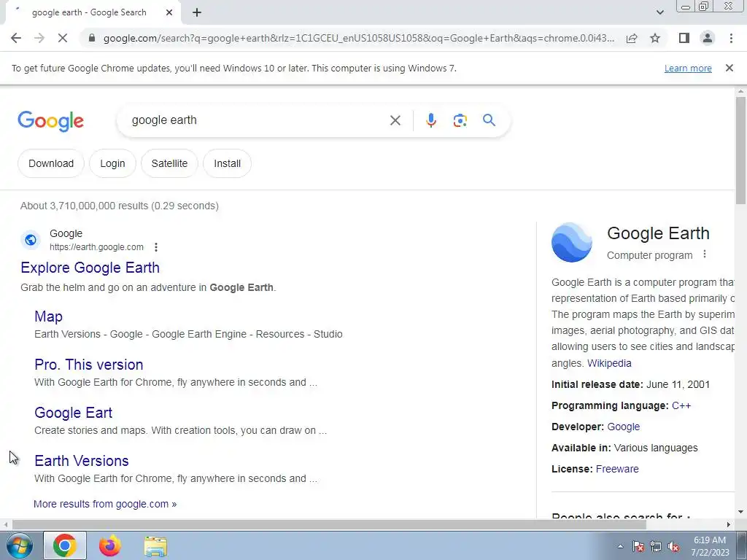Screen dimensions: 747x560
Task: Open Explore Google Earth result
Action: tap(90, 268)
